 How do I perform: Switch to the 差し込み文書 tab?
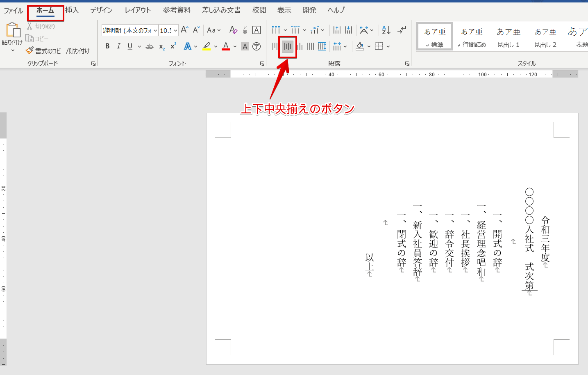221,10
